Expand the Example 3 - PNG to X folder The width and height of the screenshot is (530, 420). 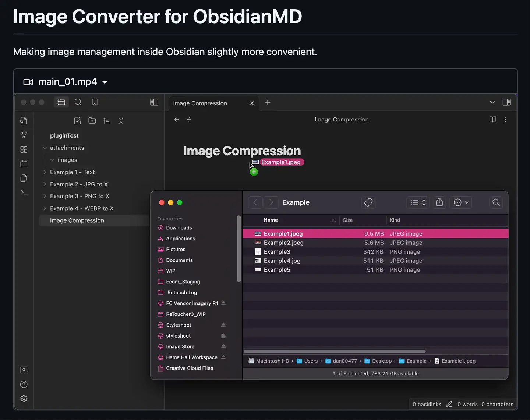click(45, 197)
